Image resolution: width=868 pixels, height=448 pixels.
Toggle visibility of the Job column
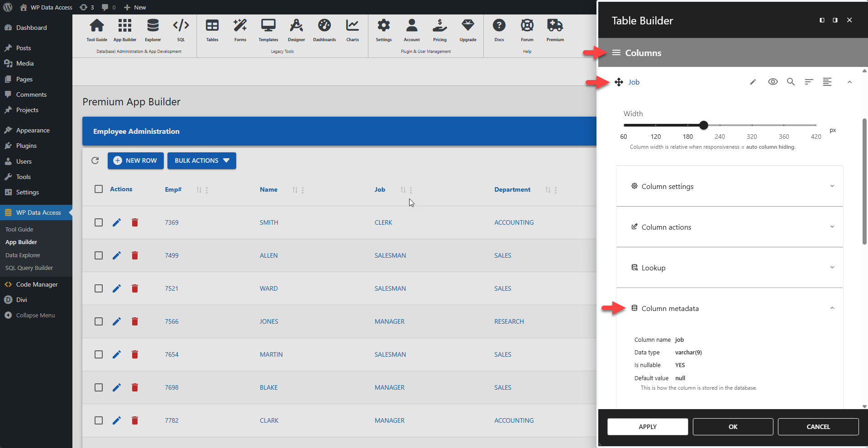pos(773,82)
